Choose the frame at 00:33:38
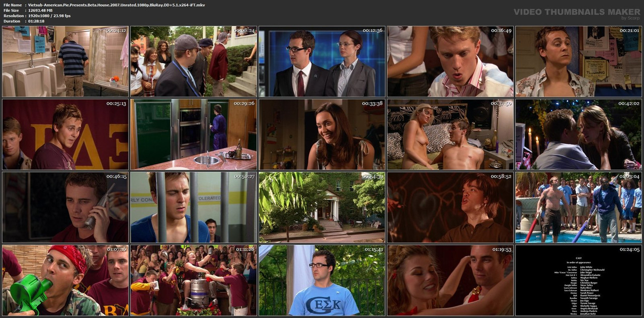This screenshot has width=644, height=318. (322, 134)
